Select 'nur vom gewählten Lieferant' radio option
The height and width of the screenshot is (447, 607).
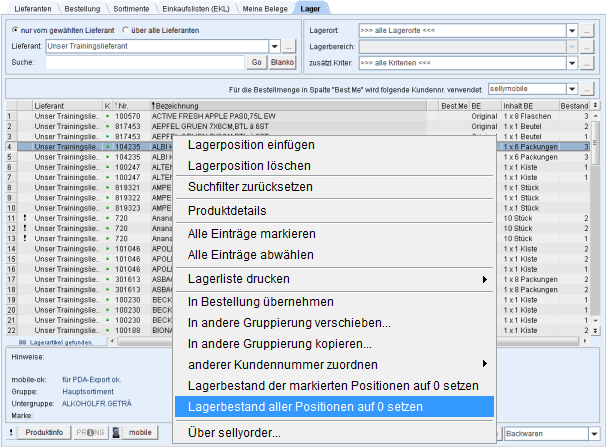click(14, 30)
